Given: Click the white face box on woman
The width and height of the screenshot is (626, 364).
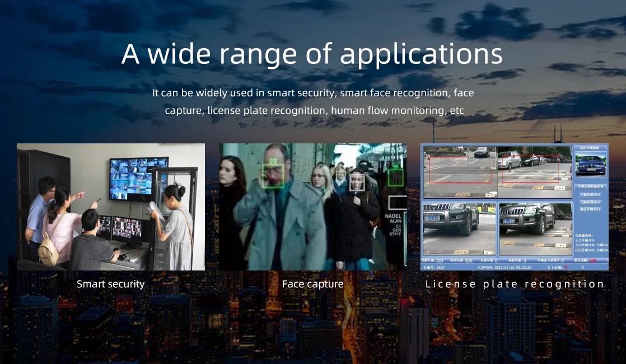Looking at the screenshot, I should coord(357,183).
